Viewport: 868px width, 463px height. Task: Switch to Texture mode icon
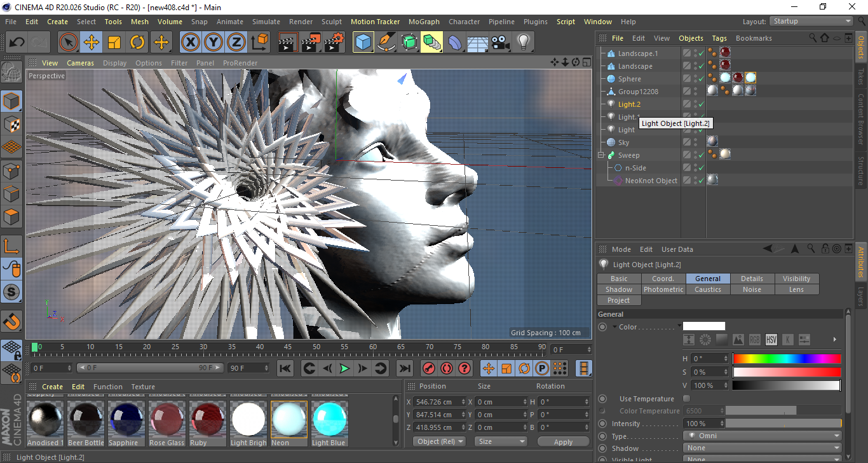(11, 124)
